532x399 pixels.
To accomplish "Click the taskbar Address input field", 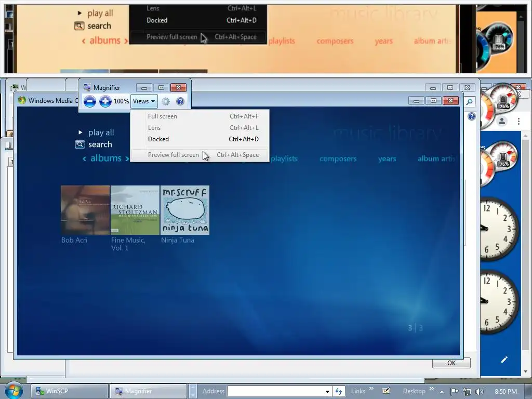I will tap(276, 391).
